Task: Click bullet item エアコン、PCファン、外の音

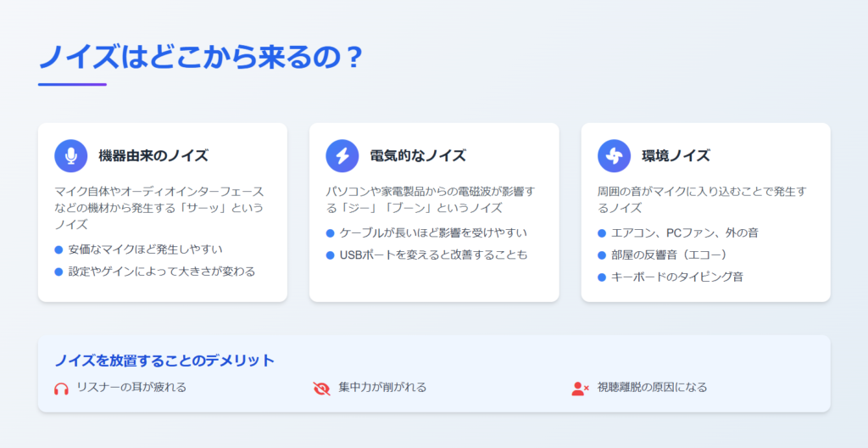Action: (678, 232)
